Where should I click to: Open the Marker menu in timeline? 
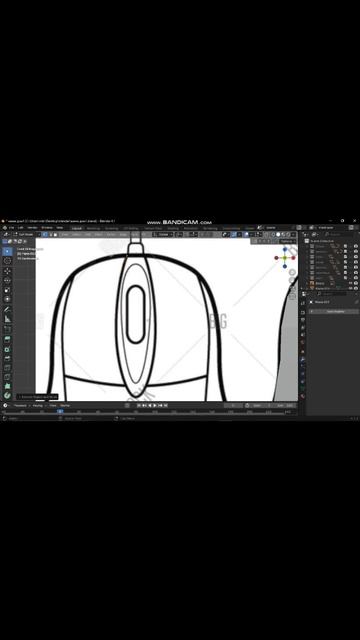(x=65, y=405)
